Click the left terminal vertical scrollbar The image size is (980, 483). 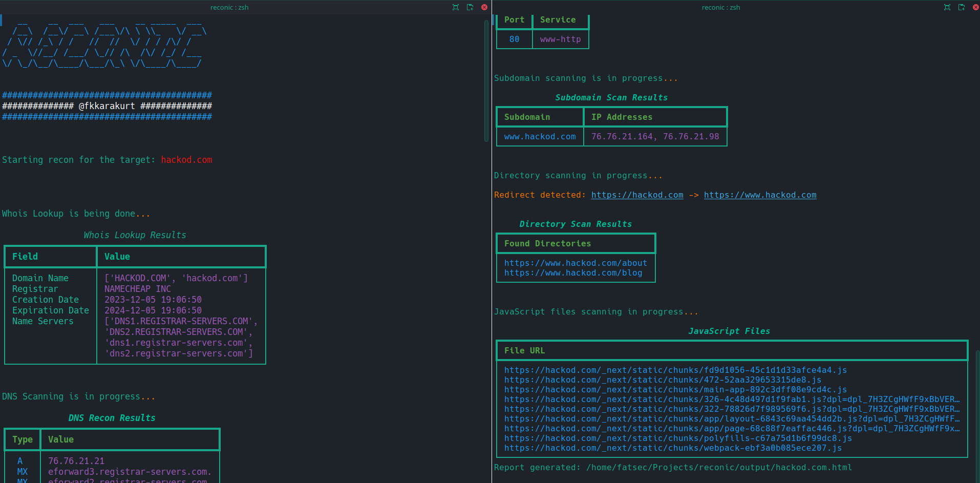pos(486,81)
